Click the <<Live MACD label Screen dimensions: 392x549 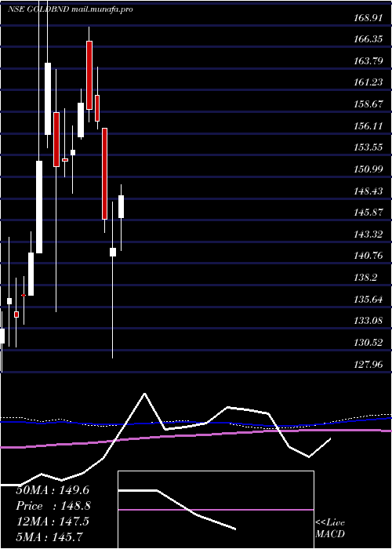point(330,529)
